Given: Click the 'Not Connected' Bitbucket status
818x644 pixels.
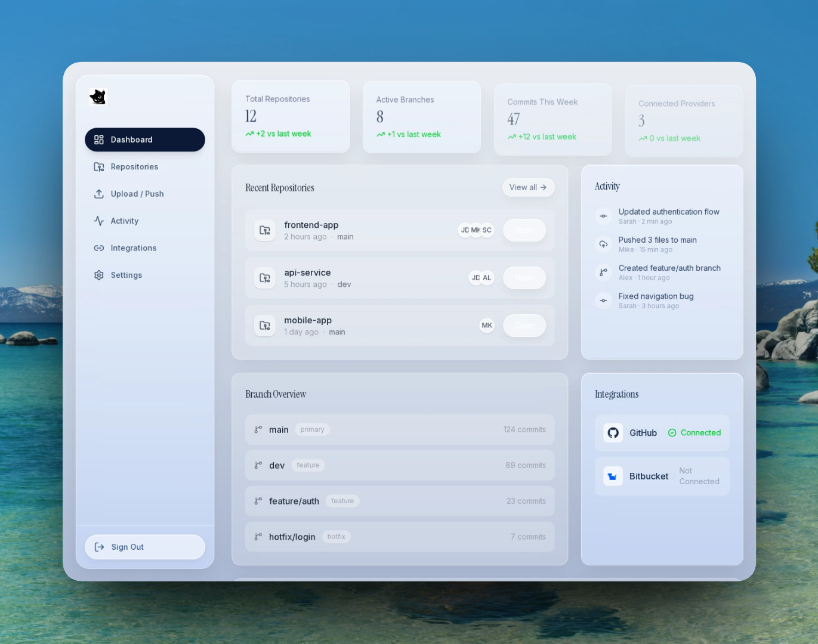Looking at the screenshot, I should (x=699, y=476).
